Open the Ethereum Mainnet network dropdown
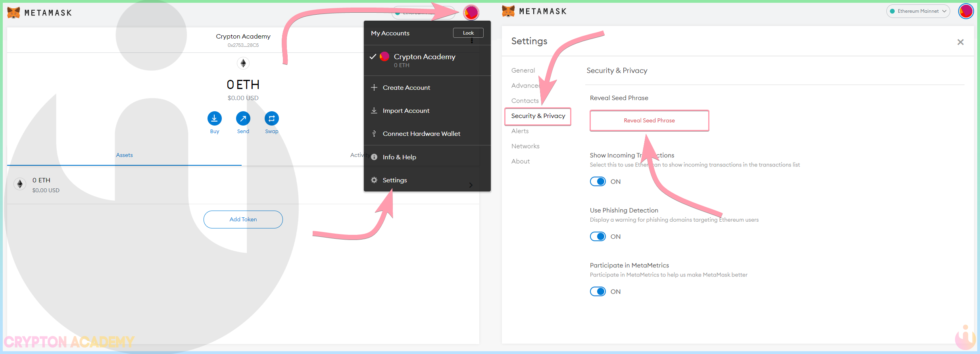Viewport: 980px width, 354px height. click(918, 11)
